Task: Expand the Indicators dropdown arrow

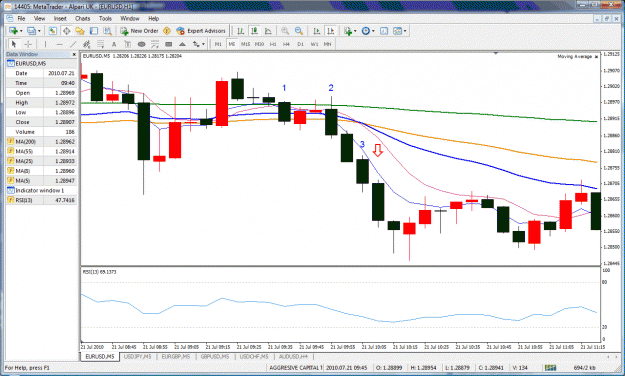Action: click(355, 31)
